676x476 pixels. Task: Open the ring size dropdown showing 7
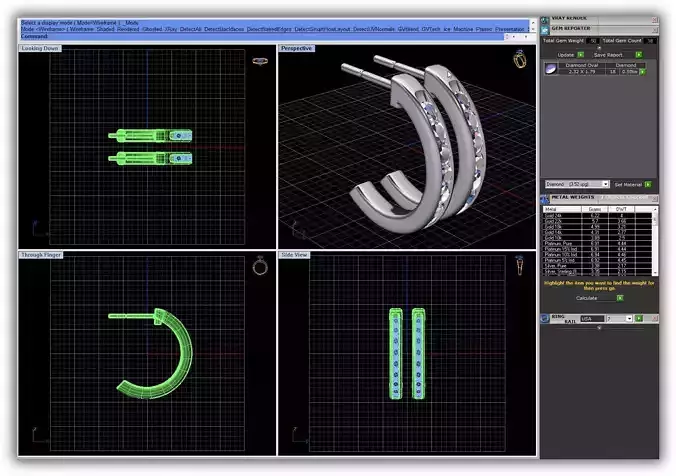[629, 319]
